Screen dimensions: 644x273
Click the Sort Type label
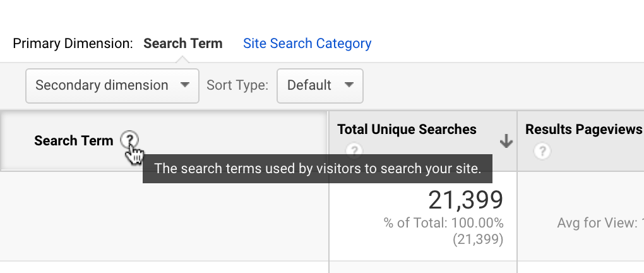click(x=237, y=85)
